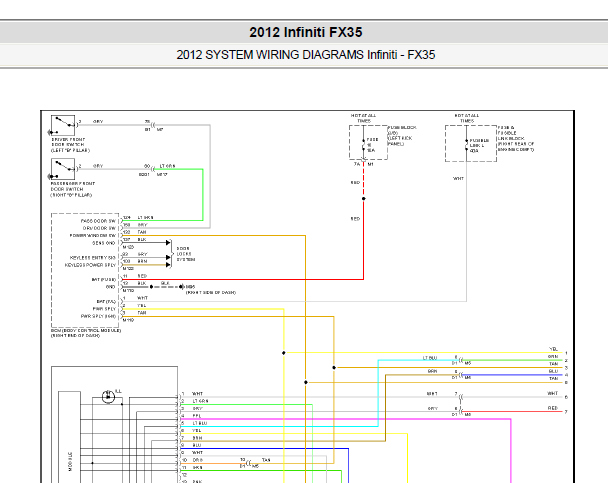Select the "POWER WINDOW SW" pin label

93,236
